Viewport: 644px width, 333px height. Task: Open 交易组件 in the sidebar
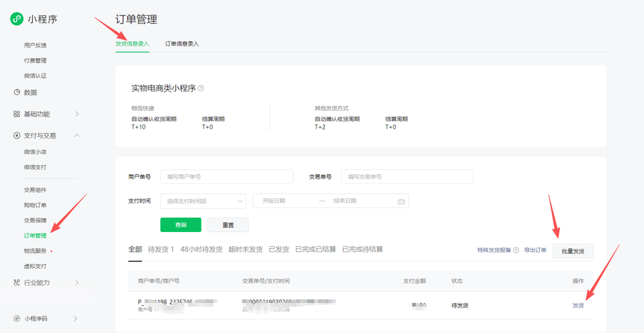(x=35, y=190)
